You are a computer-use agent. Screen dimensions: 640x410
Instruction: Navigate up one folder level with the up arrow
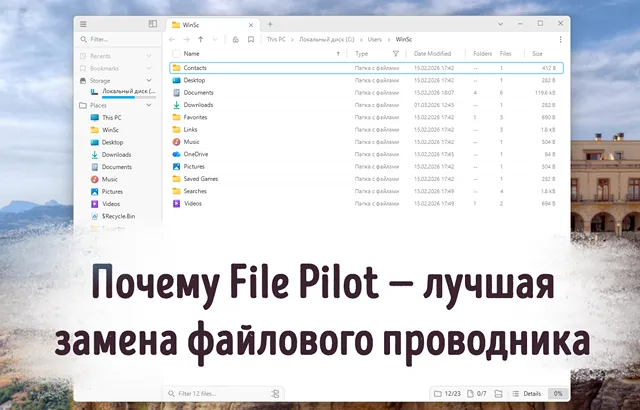click(200, 40)
